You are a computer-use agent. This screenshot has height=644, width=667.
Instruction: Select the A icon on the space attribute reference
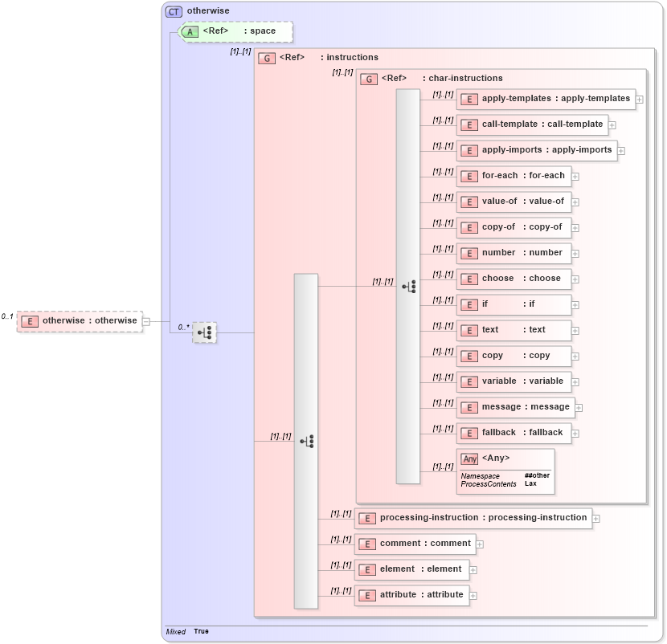coord(188,31)
